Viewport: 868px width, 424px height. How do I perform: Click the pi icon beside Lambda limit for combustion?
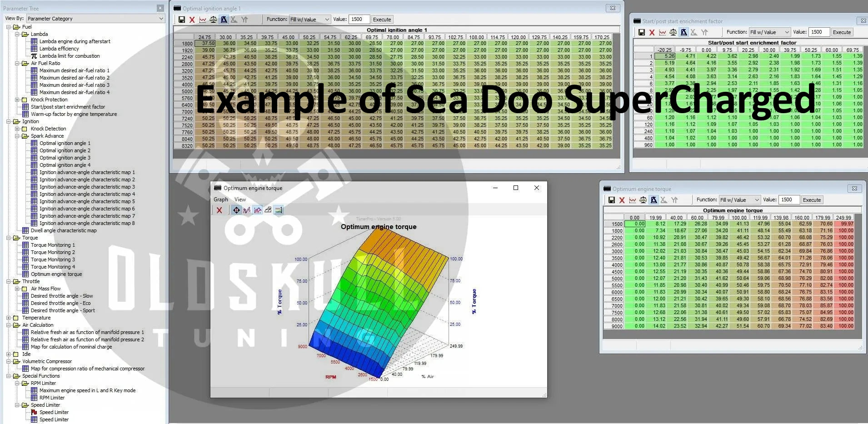pyautogui.click(x=34, y=56)
